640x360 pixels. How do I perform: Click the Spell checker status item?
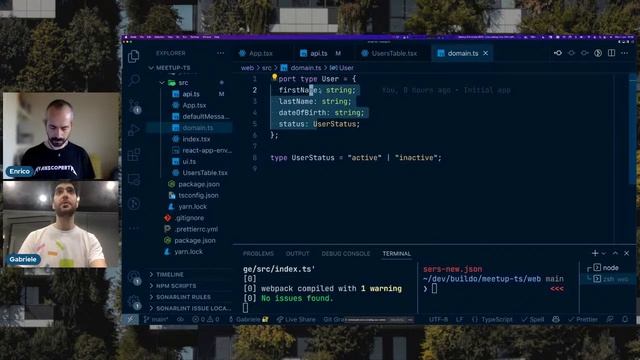[x=533, y=320]
